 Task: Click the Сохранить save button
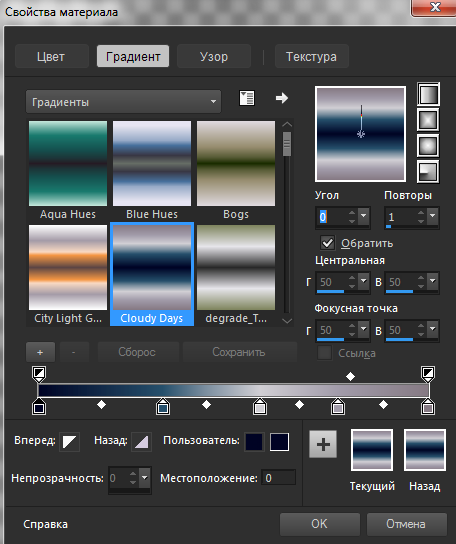click(239, 352)
